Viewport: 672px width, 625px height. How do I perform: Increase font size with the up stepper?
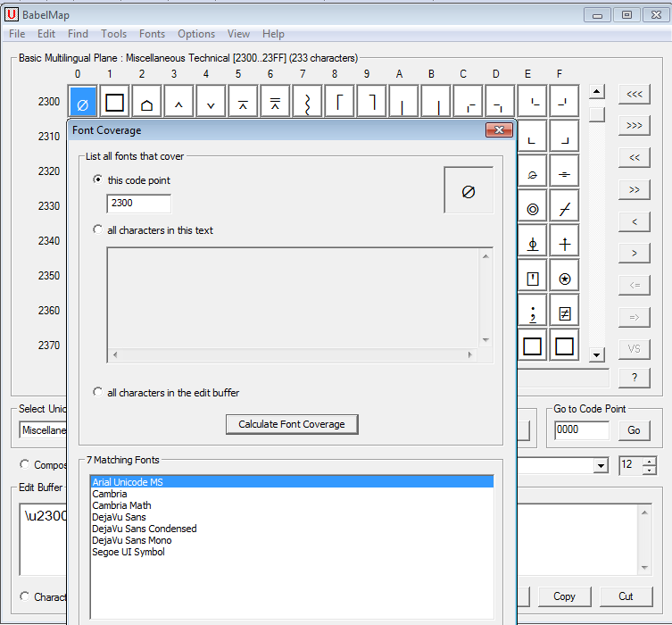tap(650, 462)
